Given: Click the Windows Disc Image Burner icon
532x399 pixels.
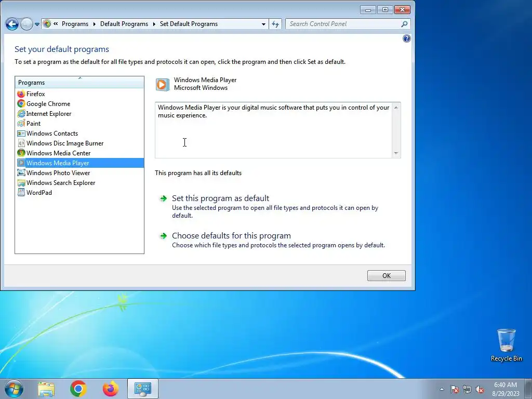Looking at the screenshot, I should [21, 143].
